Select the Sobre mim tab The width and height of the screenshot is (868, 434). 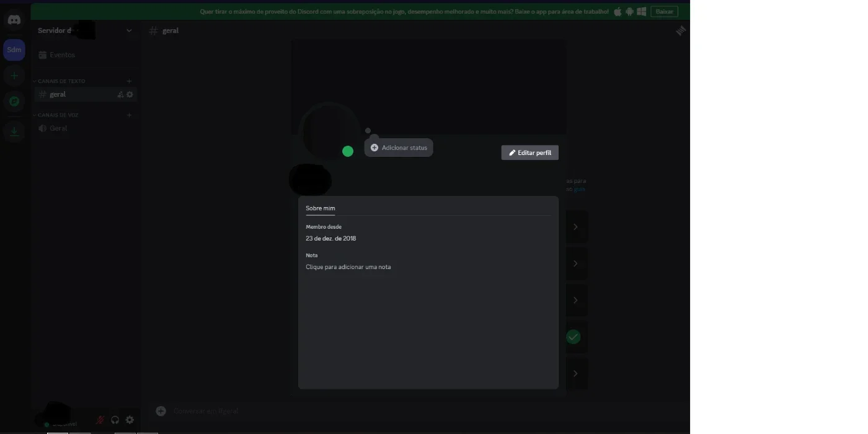pyautogui.click(x=321, y=208)
